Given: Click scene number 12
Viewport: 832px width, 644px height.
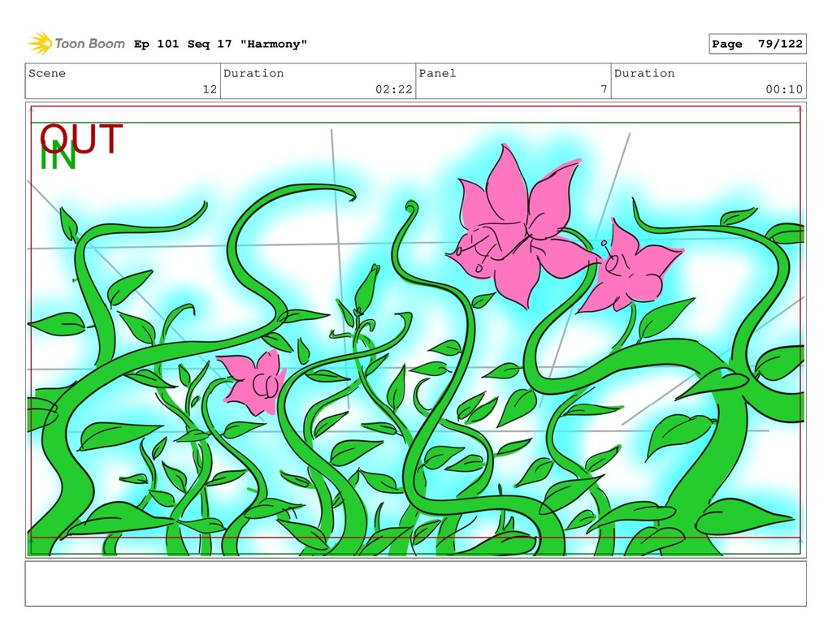Looking at the screenshot, I should [210, 89].
